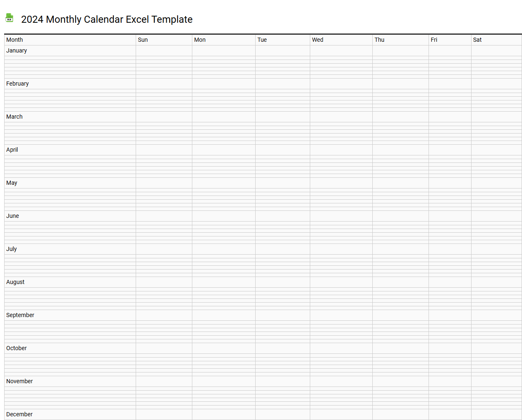Click the Wed column header
This screenshot has width=522, height=420.
[317, 40]
